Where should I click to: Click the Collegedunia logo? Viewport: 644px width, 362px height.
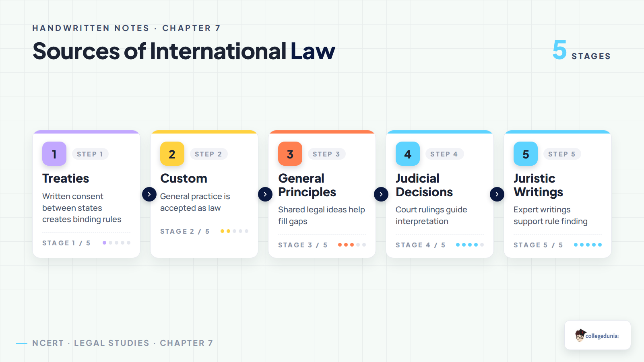pyautogui.click(x=597, y=335)
